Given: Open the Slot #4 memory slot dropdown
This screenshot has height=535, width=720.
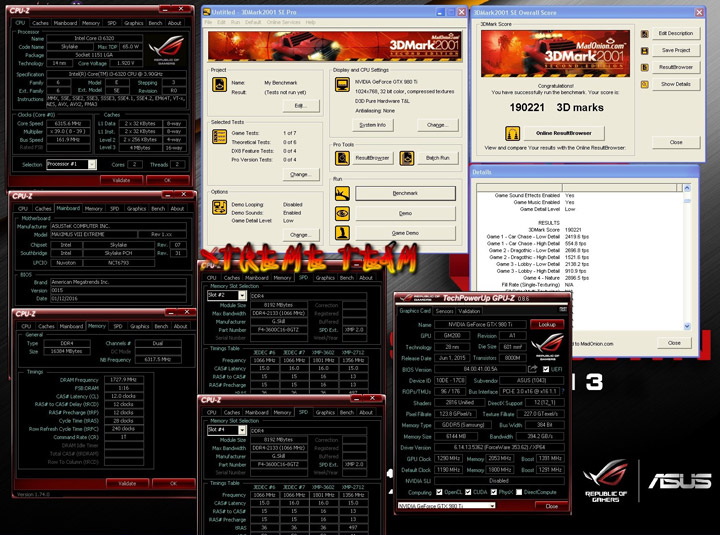Looking at the screenshot, I should coord(242,430).
